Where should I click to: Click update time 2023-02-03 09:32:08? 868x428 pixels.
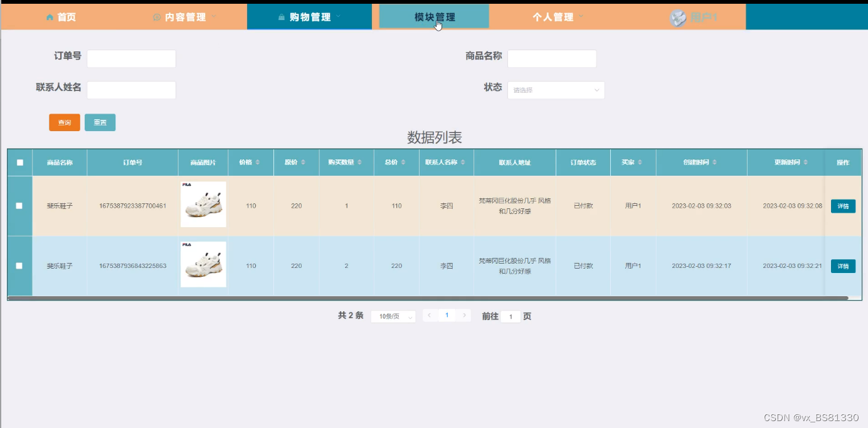pos(792,206)
